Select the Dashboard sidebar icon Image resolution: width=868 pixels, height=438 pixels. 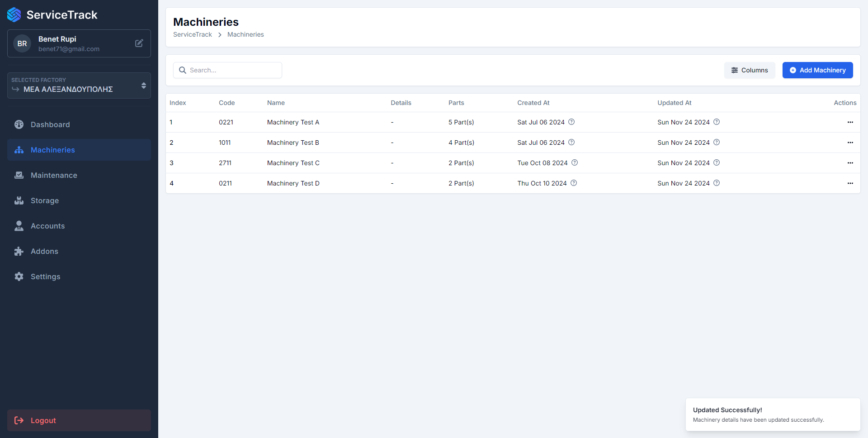click(19, 124)
